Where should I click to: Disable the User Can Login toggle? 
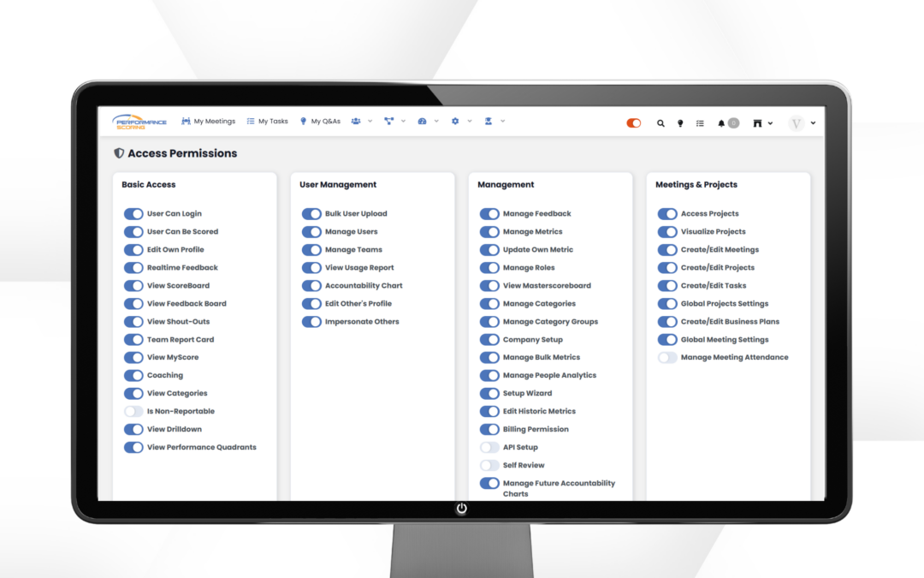tap(133, 214)
